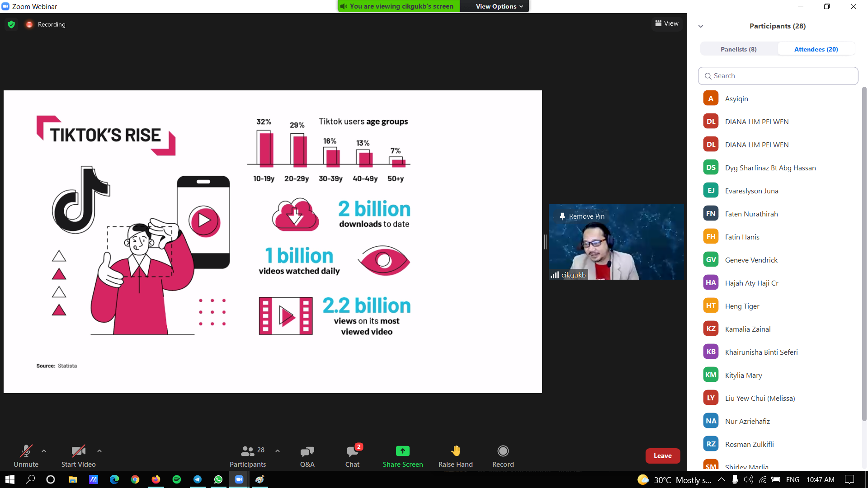Click the green encryption shield icon
Screen dimensions: 868x488
click(11, 24)
